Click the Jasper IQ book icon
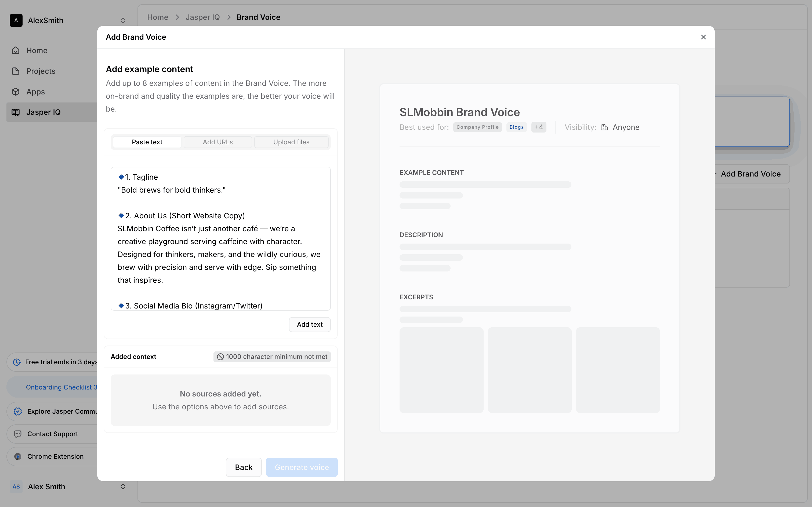 point(16,112)
